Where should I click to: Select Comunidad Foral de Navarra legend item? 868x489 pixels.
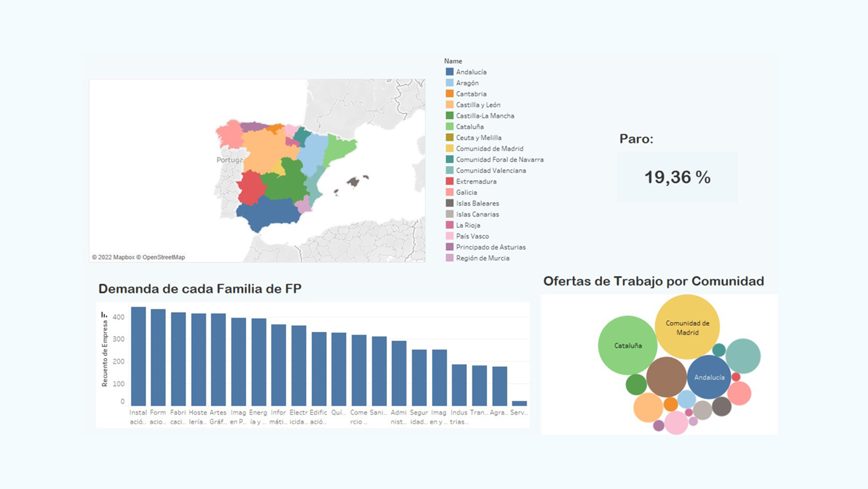click(x=499, y=159)
